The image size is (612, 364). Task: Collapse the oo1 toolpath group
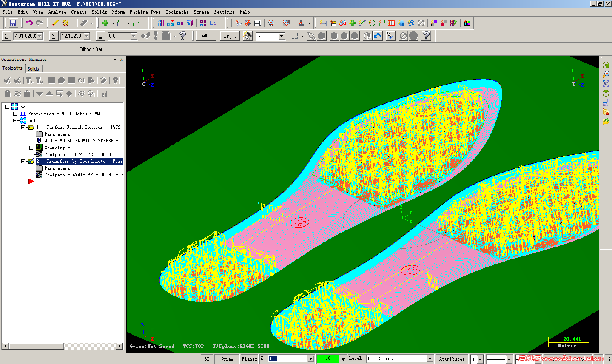pos(15,120)
